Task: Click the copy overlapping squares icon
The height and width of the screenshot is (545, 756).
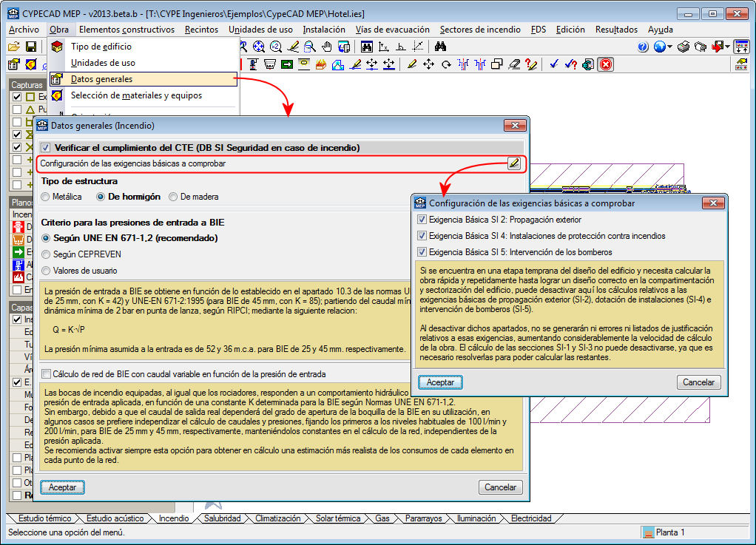Action: 496,64
